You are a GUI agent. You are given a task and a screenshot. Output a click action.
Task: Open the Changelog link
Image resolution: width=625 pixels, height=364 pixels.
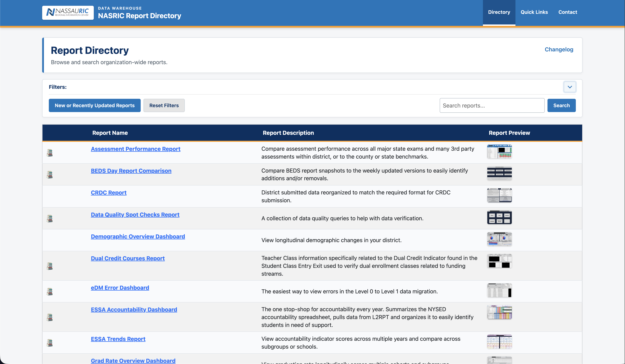click(x=559, y=49)
